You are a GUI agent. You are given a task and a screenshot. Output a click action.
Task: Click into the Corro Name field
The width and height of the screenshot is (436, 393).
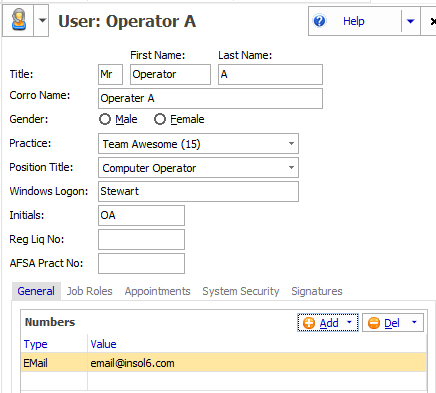(x=210, y=98)
